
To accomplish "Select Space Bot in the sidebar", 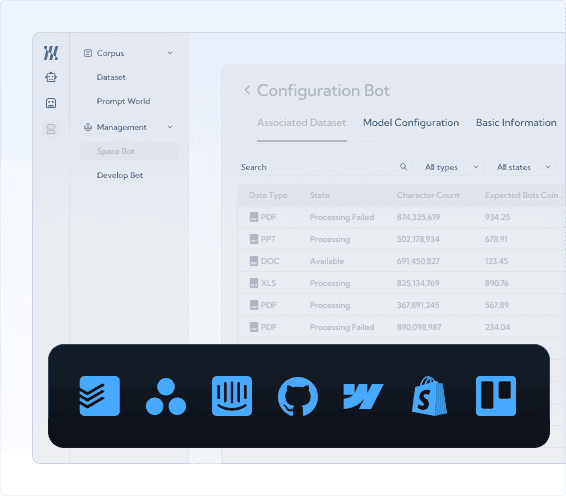I will [x=129, y=151].
